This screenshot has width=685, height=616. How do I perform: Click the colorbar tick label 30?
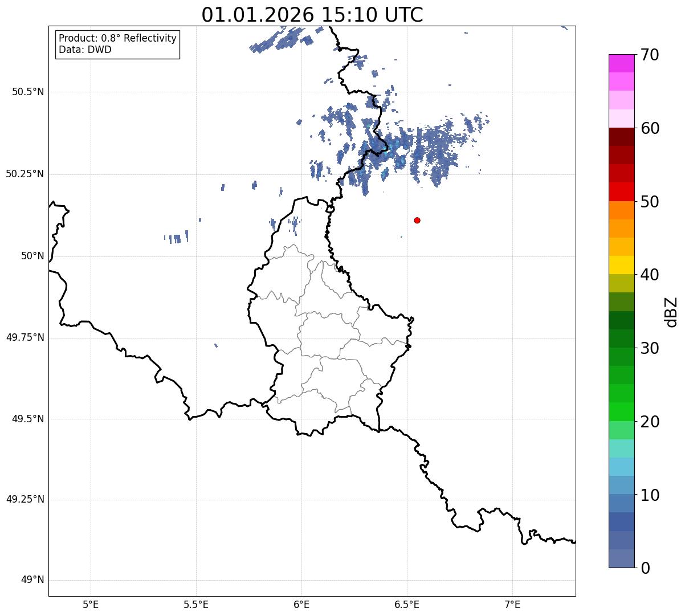650,348
